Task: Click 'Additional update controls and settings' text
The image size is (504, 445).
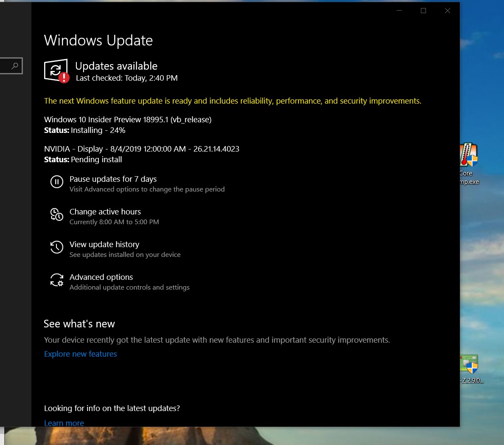Action: 129,287
